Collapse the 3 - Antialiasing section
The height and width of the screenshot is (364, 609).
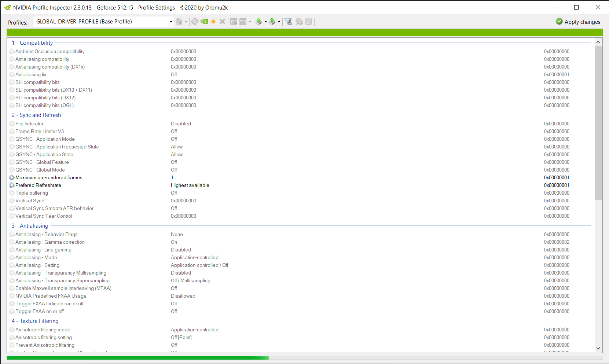tap(30, 226)
